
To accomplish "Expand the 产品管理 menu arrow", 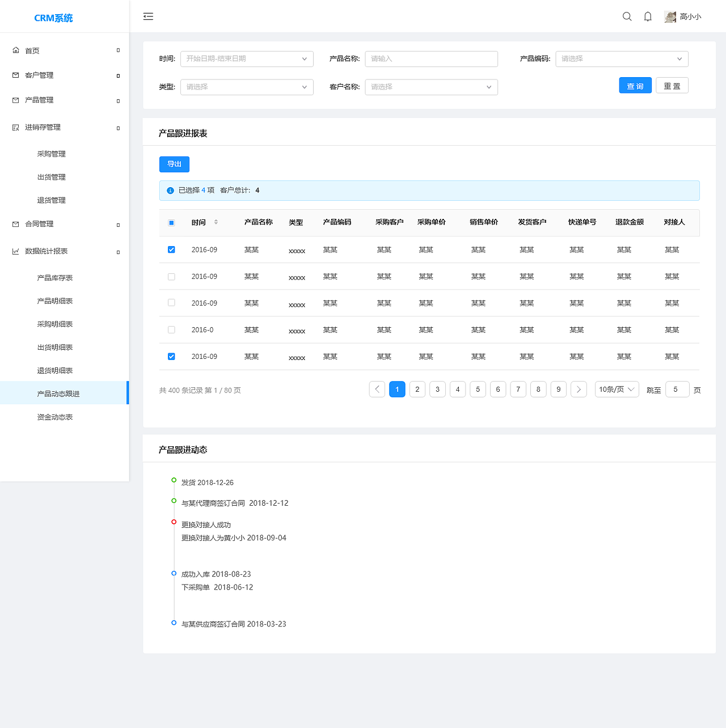I will click(x=118, y=101).
